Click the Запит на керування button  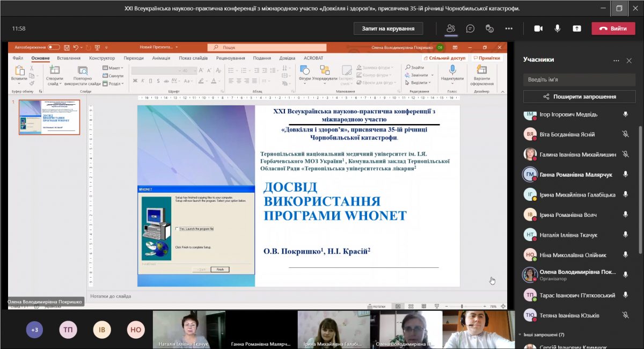(x=388, y=28)
